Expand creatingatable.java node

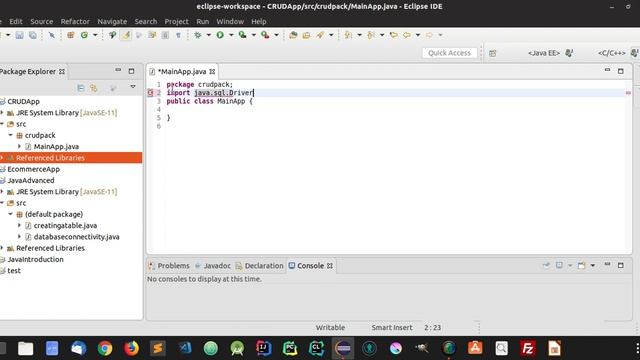(x=19, y=225)
